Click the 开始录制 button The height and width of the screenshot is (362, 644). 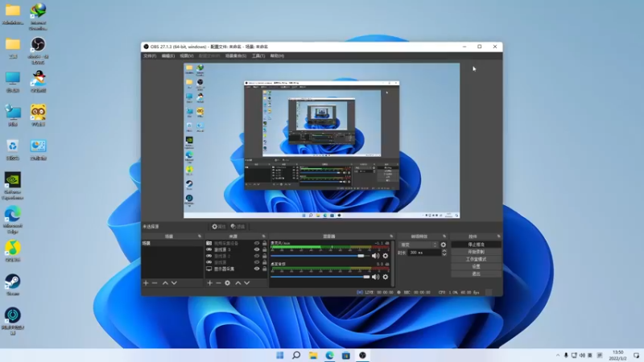pyautogui.click(x=476, y=252)
